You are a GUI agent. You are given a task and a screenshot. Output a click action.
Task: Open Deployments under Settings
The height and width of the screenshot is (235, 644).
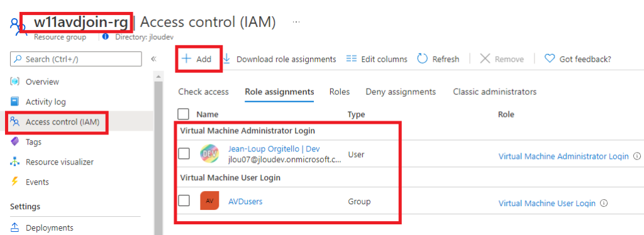49,227
